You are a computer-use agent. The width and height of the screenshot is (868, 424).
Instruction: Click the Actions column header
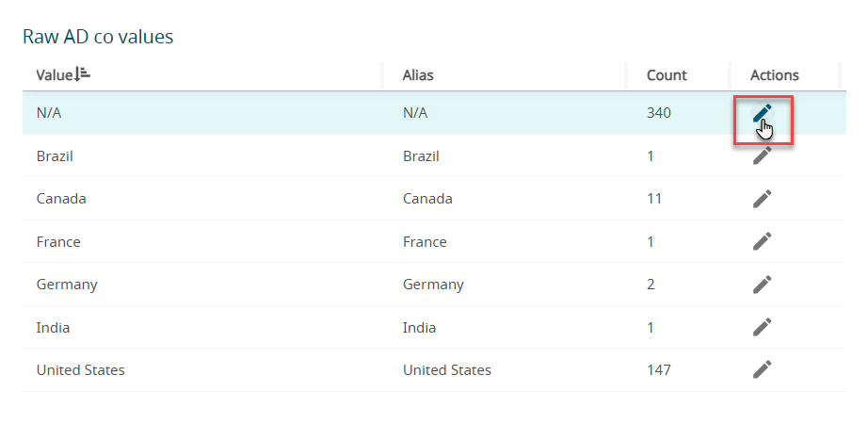click(774, 74)
